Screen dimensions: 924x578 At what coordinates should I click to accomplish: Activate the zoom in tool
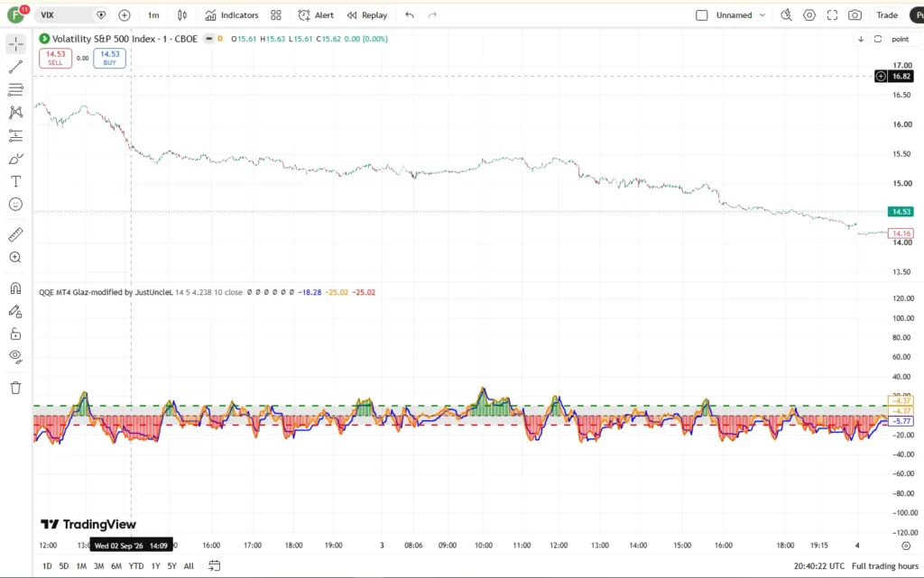click(x=16, y=258)
